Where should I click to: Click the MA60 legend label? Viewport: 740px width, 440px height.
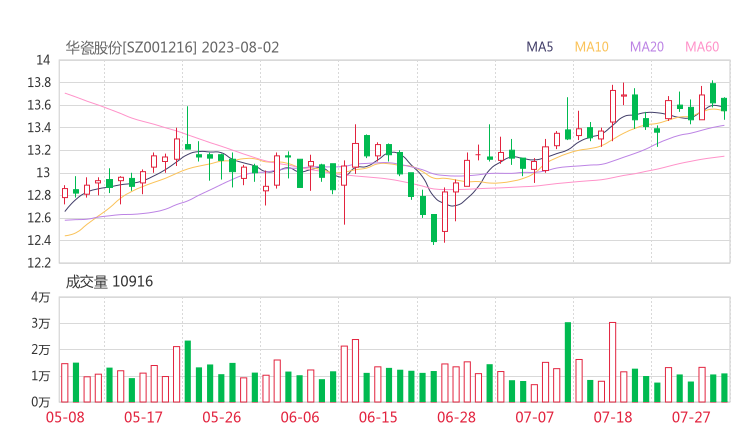point(702,47)
